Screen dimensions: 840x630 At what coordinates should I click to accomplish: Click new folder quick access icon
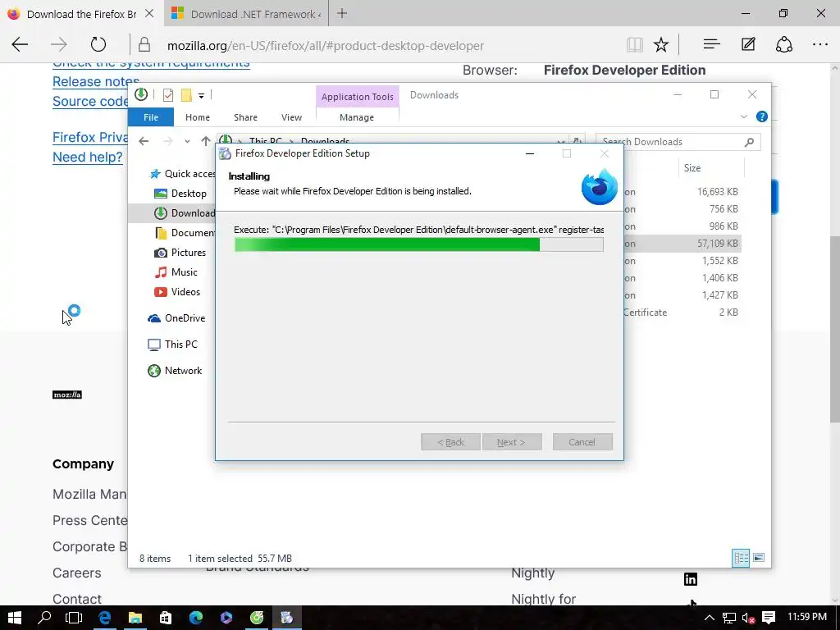click(x=186, y=95)
